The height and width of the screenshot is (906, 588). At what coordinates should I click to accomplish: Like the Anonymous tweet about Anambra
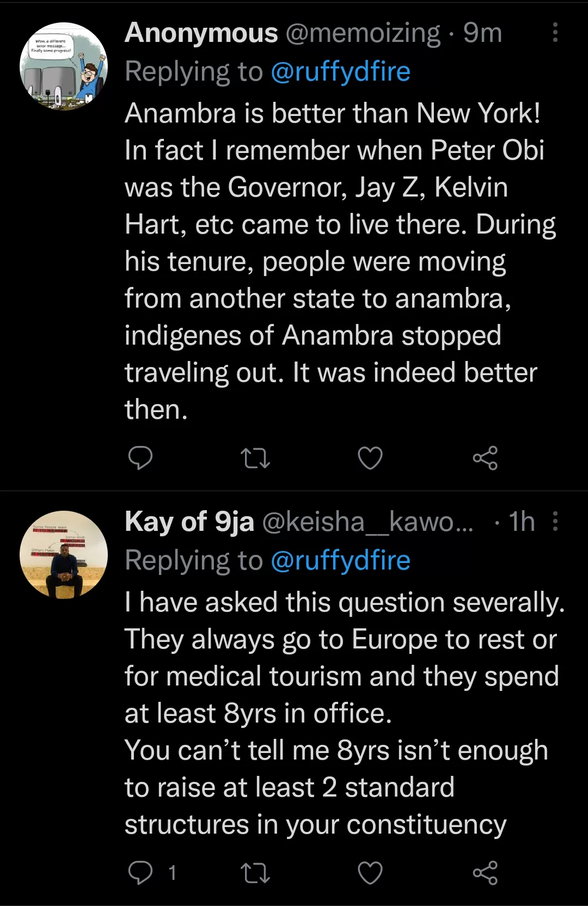point(370,458)
